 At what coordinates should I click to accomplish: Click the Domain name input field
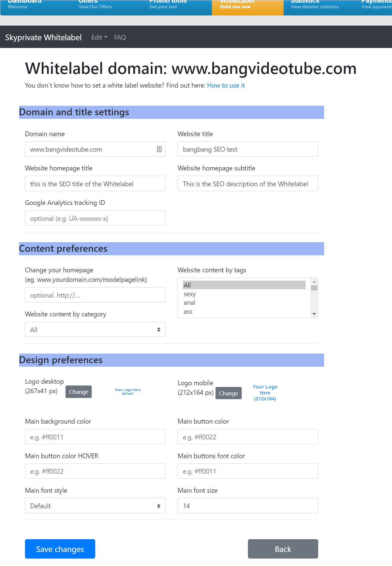95,149
